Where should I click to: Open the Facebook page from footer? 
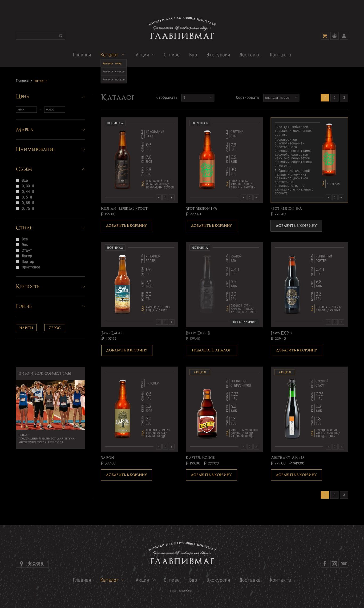[325, 563]
